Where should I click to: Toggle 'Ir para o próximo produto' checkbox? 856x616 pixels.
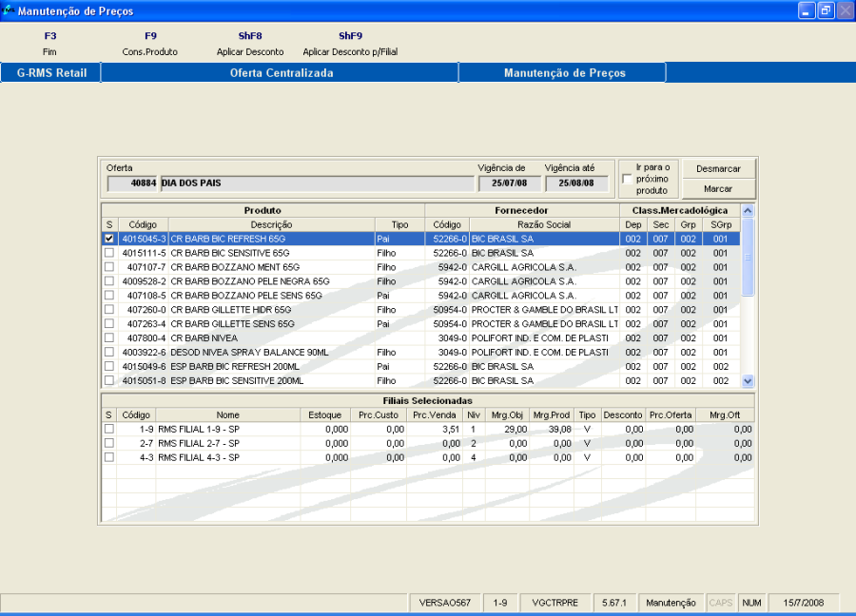626,179
